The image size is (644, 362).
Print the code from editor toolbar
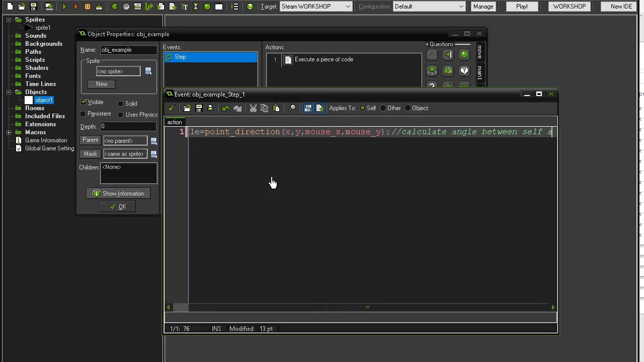[210, 108]
